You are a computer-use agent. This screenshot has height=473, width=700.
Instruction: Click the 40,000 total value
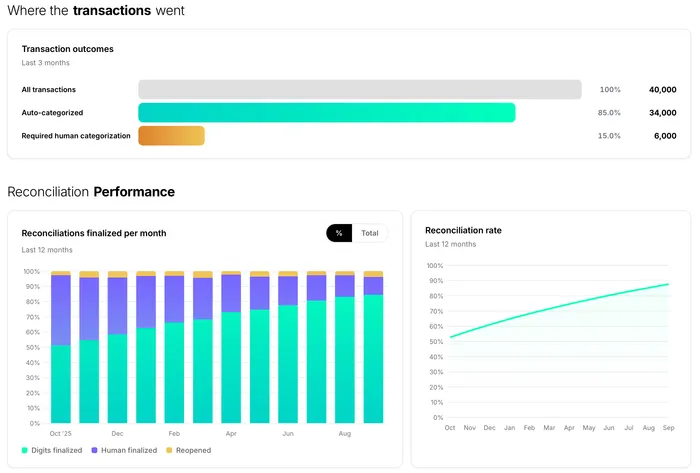point(662,90)
